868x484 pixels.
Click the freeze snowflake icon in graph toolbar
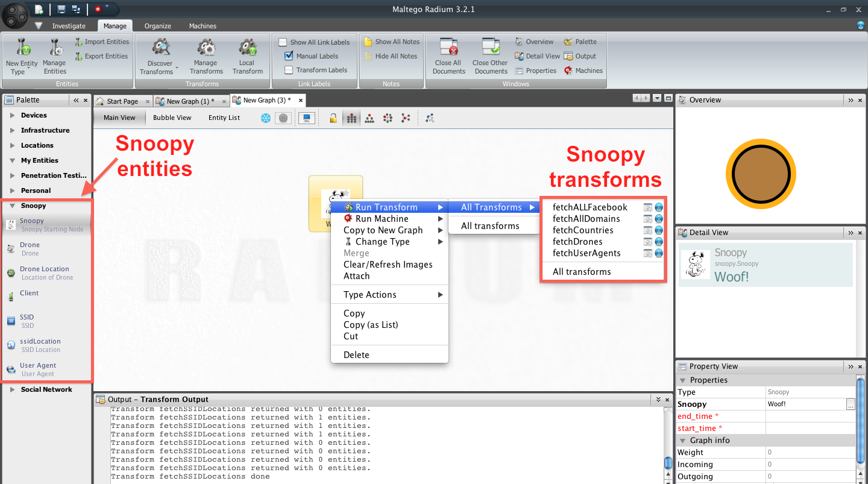(265, 118)
